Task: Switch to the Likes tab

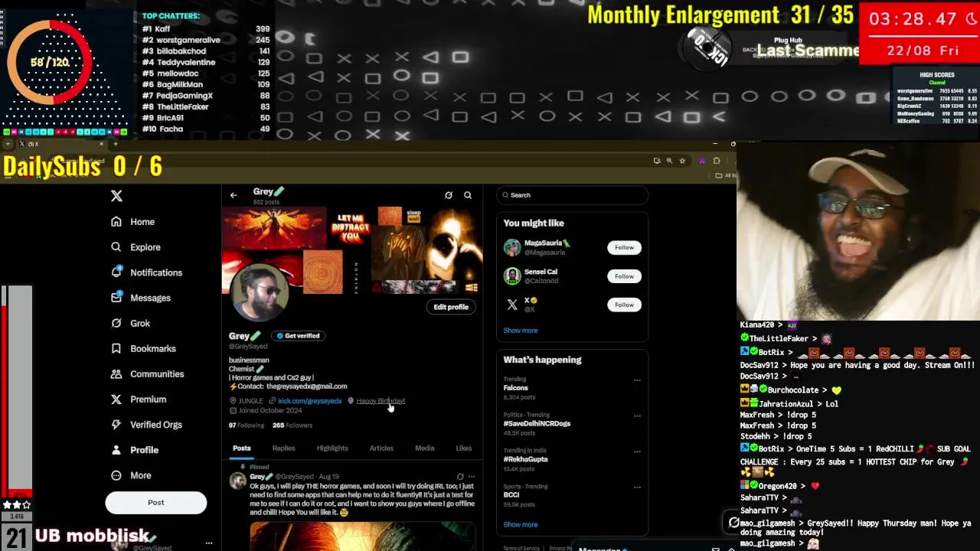Action: click(x=464, y=448)
